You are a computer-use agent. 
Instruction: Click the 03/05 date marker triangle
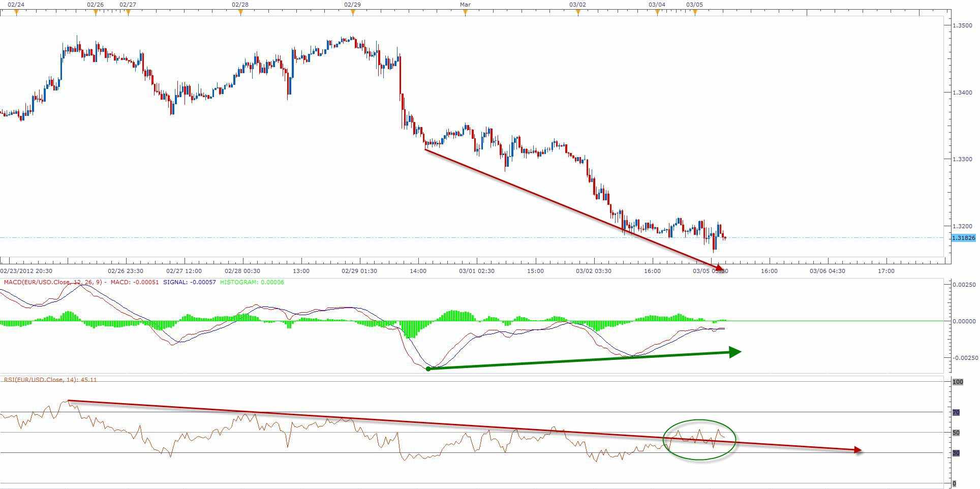695,13
